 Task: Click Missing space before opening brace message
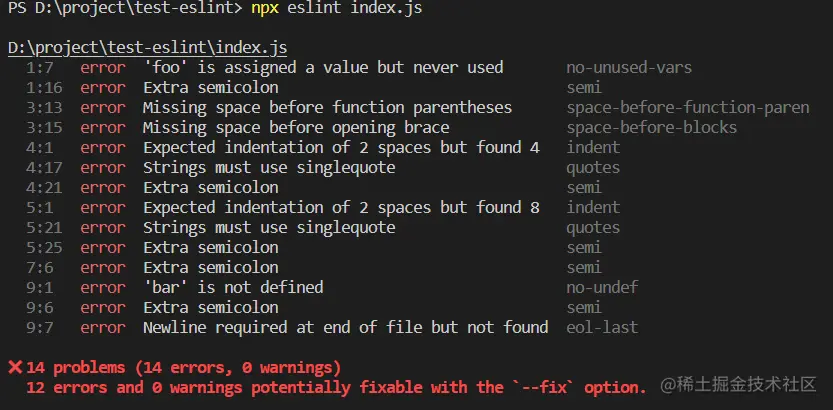[296, 127]
